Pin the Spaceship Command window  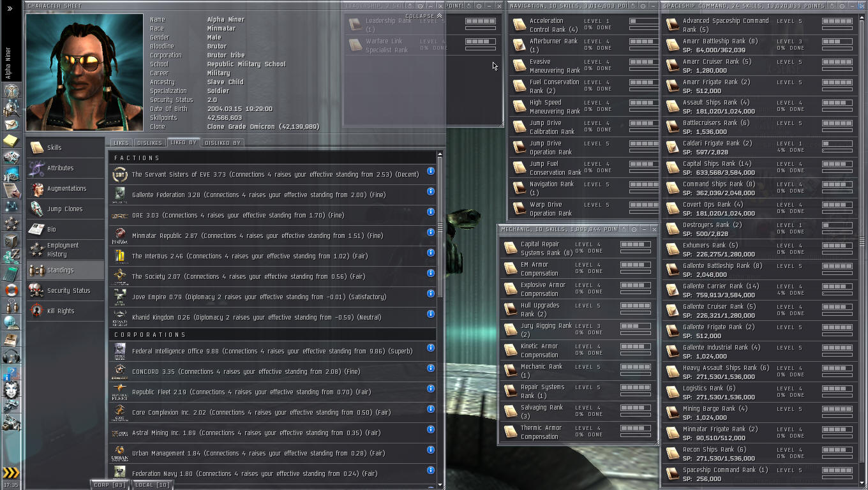841,6
